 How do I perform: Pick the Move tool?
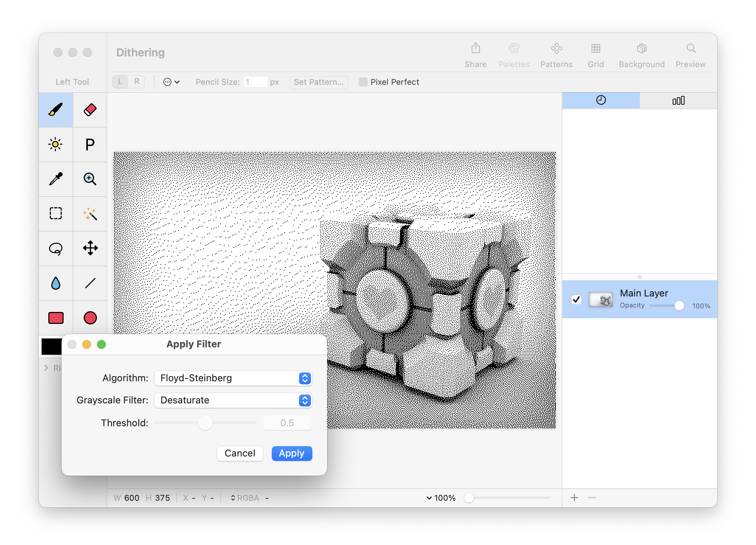(90, 248)
